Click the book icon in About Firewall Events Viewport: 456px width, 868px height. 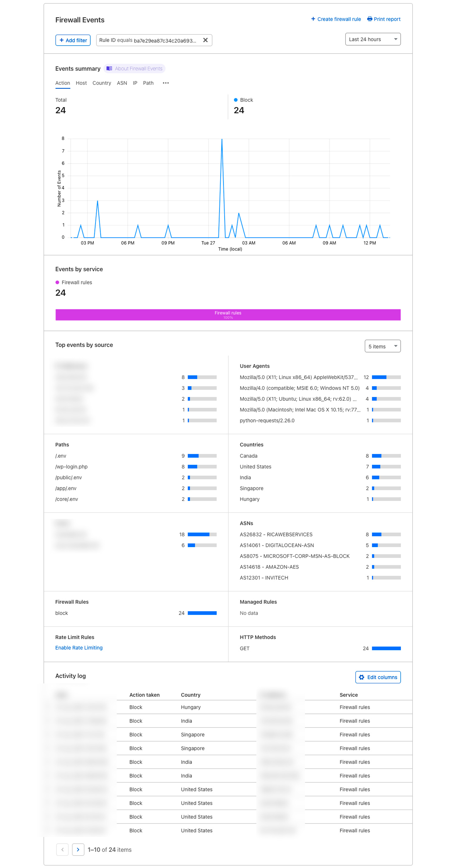click(x=109, y=68)
